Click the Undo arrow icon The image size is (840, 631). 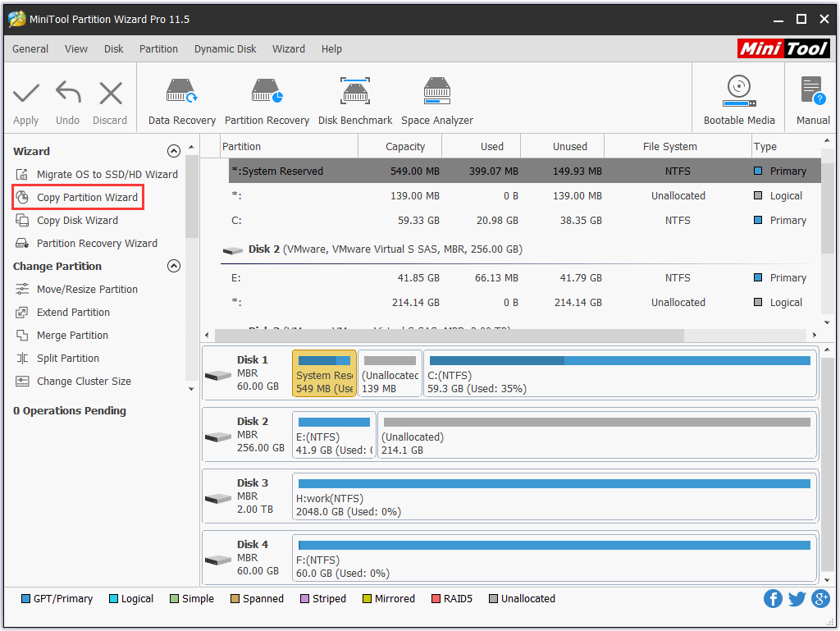[68, 92]
